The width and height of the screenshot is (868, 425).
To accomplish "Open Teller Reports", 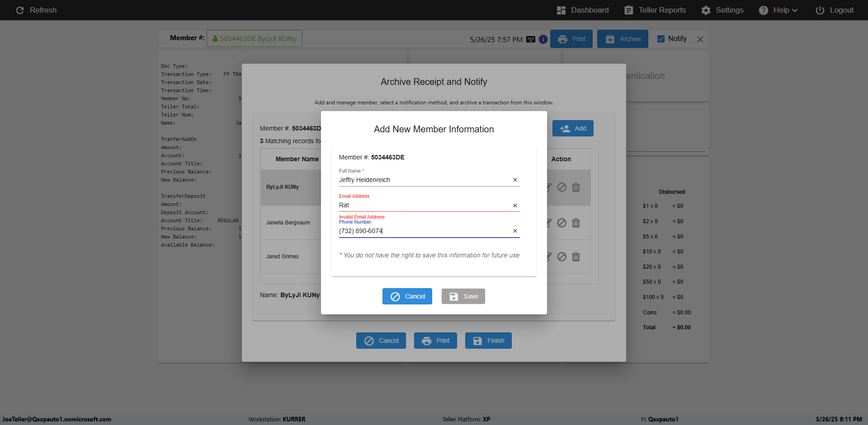I will click(655, 10).
